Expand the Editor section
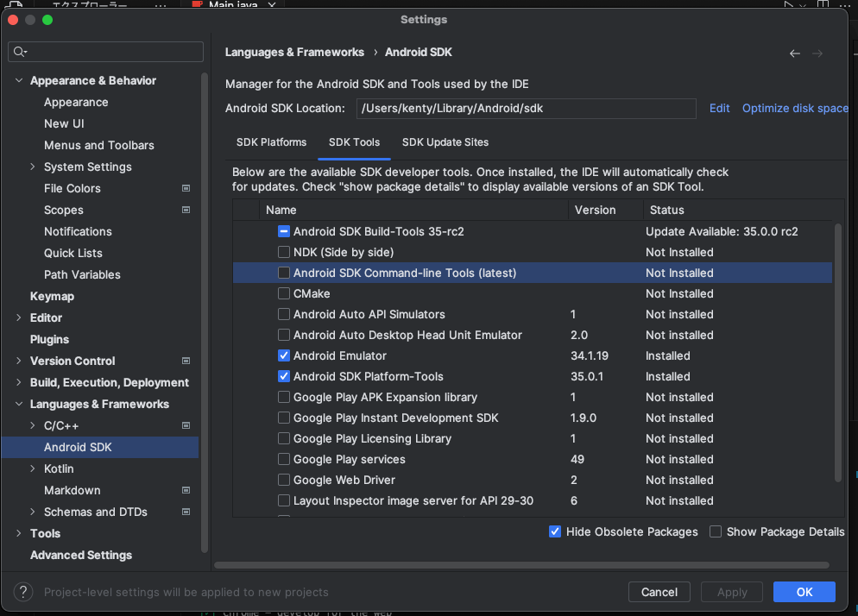The width and height of the screenshot is (858, 616). click(19, 317)
